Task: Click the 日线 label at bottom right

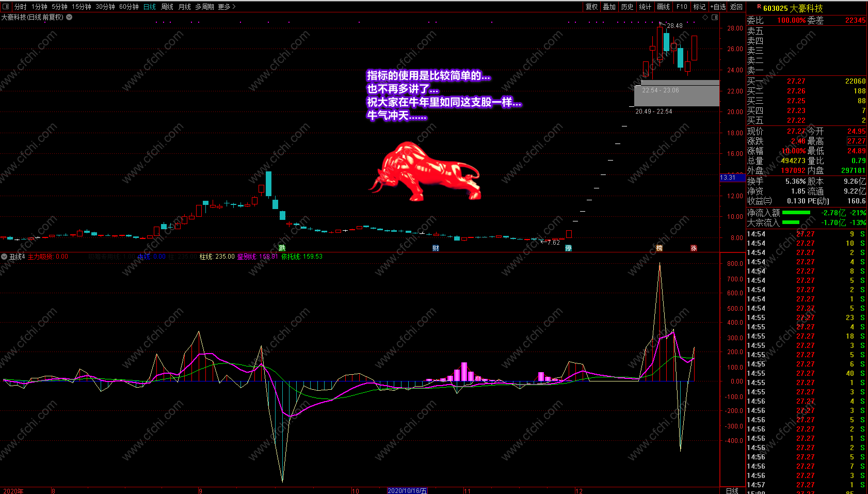Action: pyautogui.click(x=732, y=490)
